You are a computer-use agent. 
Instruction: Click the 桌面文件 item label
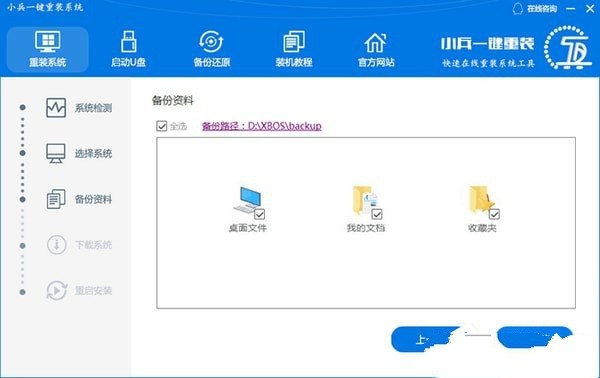[248, 228]
